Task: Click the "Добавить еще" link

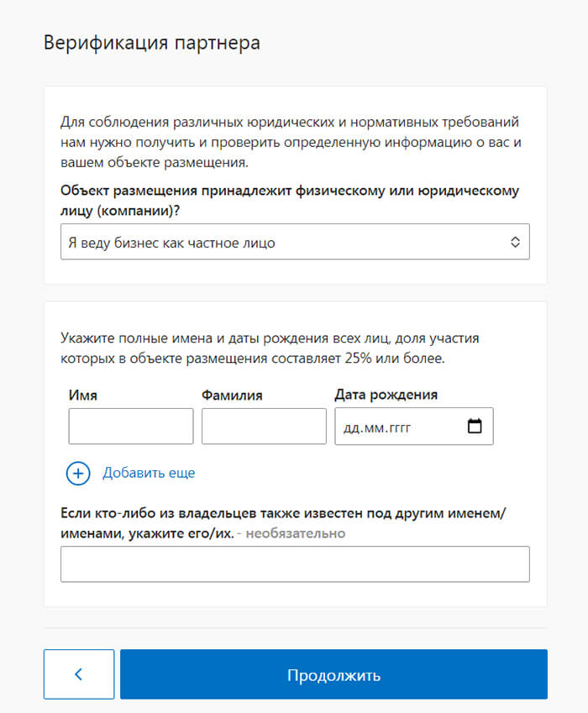Action: [x=149, y=473]
